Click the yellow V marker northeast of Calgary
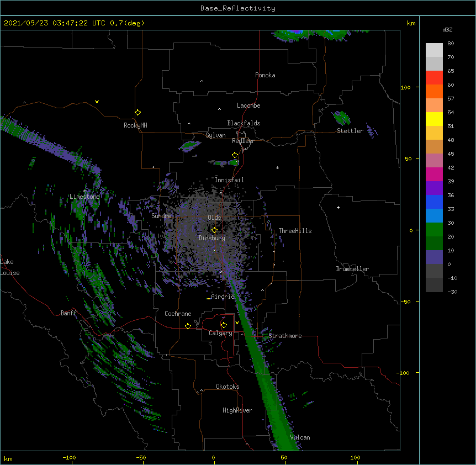Screen dimensions: 476x465 (237, 323)
